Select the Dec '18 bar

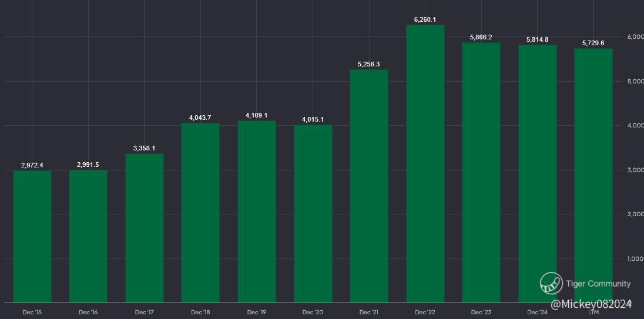[x=200, y=213]
